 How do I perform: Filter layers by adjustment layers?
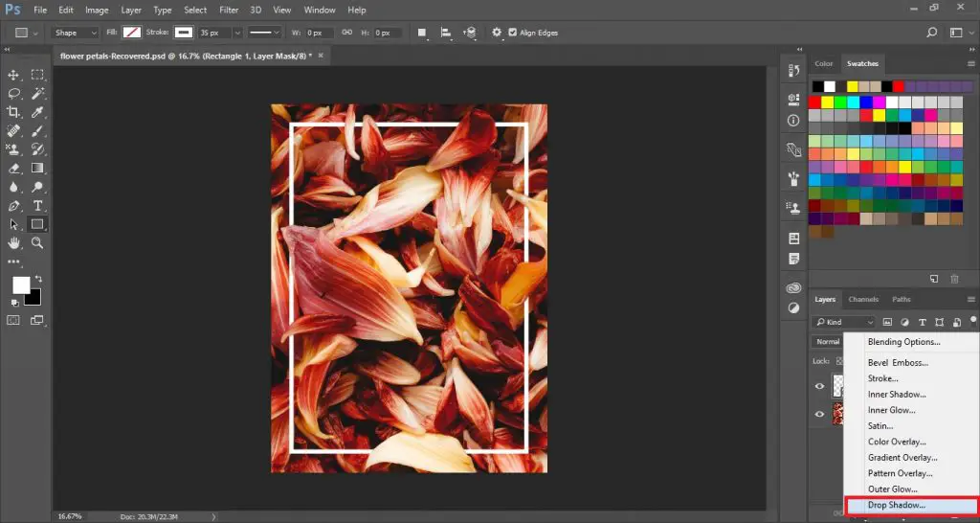pyautogui.click(x=904, y=322)
